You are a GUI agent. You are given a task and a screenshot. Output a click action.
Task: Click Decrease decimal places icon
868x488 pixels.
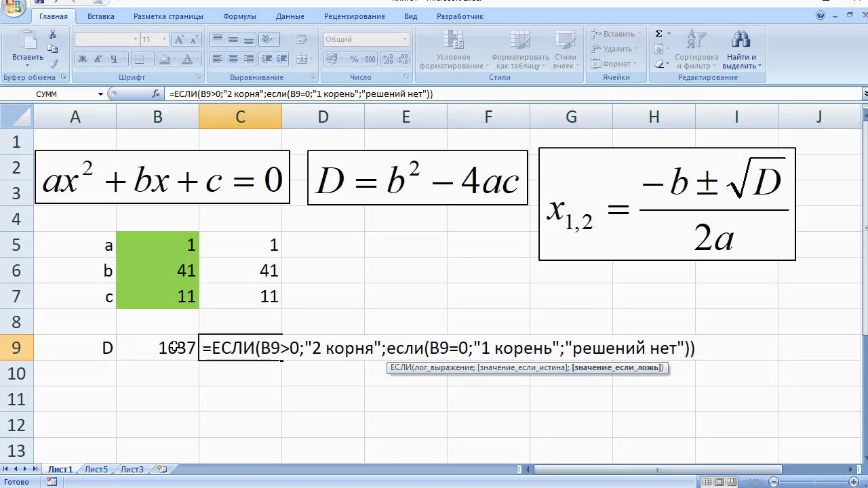click(x=402, y=59)
